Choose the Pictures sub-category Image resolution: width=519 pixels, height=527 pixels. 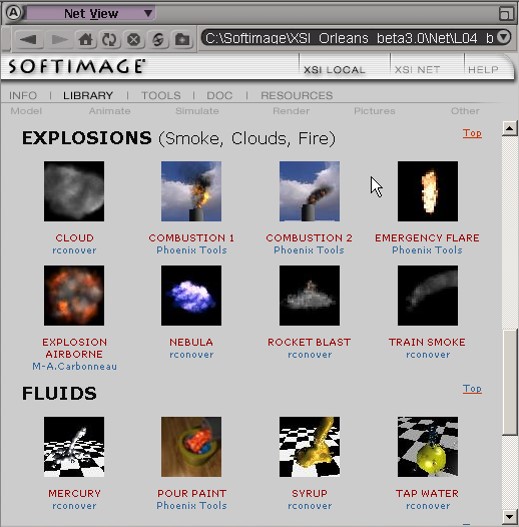374,111
